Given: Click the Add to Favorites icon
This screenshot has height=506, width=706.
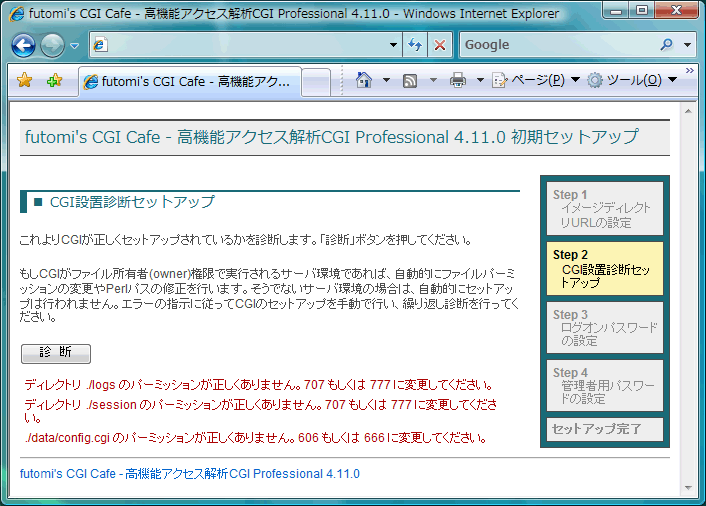Looking at the screenshot, I should pos(54,81).
